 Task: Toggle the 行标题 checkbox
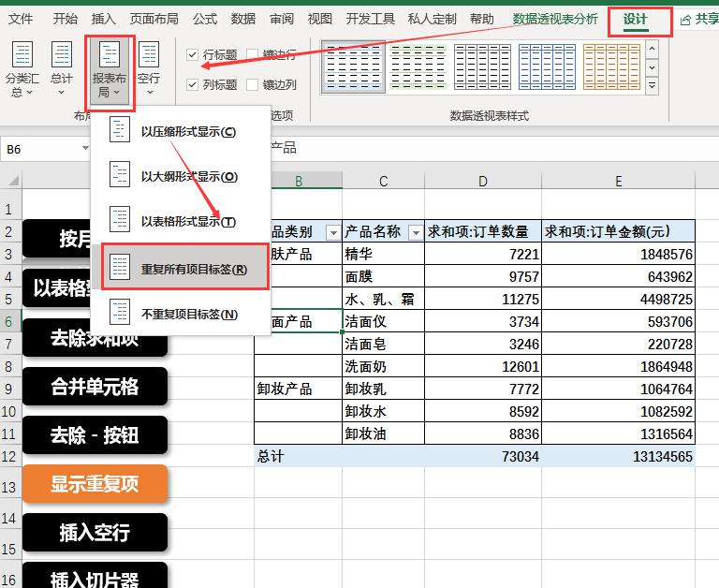pyautogui.click(x=193, y=55)
